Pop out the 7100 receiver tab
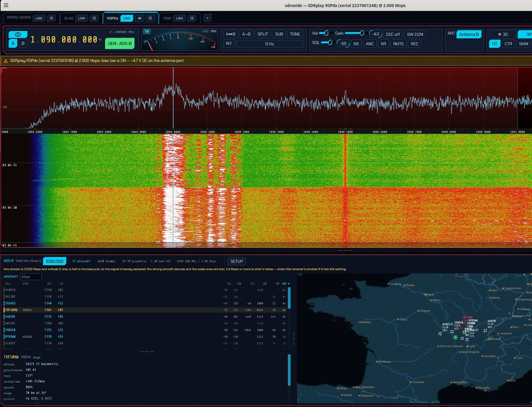The height and width of the screenshot is (407, 532). click(x=192, y=18)
